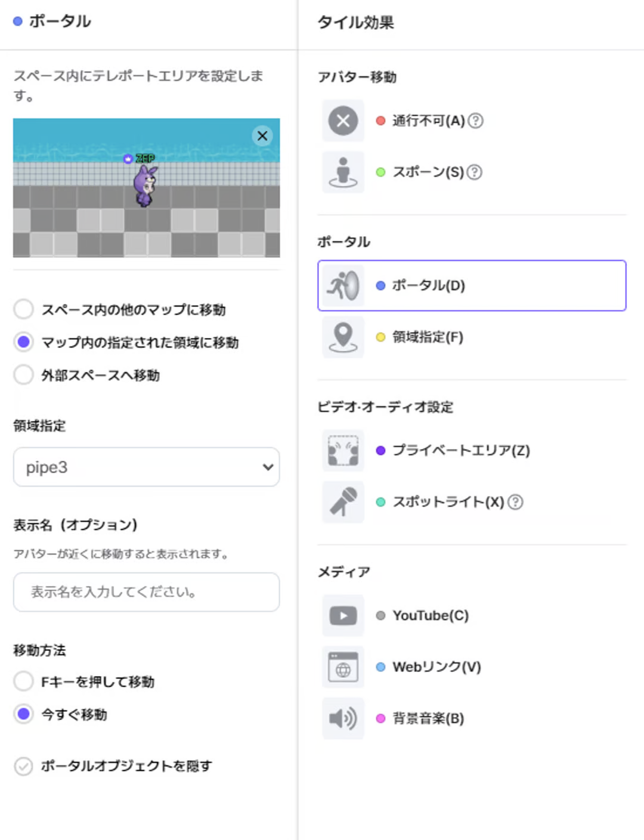Toggle ポータルオブジェクトを隠す checkbox
The image size is (644, 840).
coord(24,766)
